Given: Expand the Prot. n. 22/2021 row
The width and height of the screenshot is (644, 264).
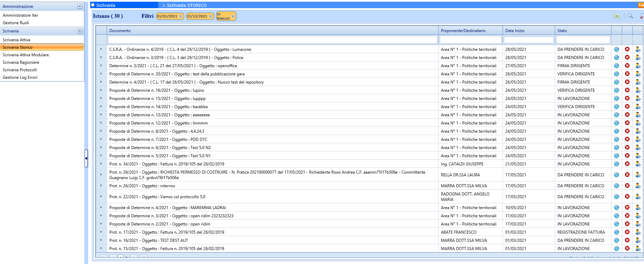Looking at the screenshot, I should pos(101,196).
